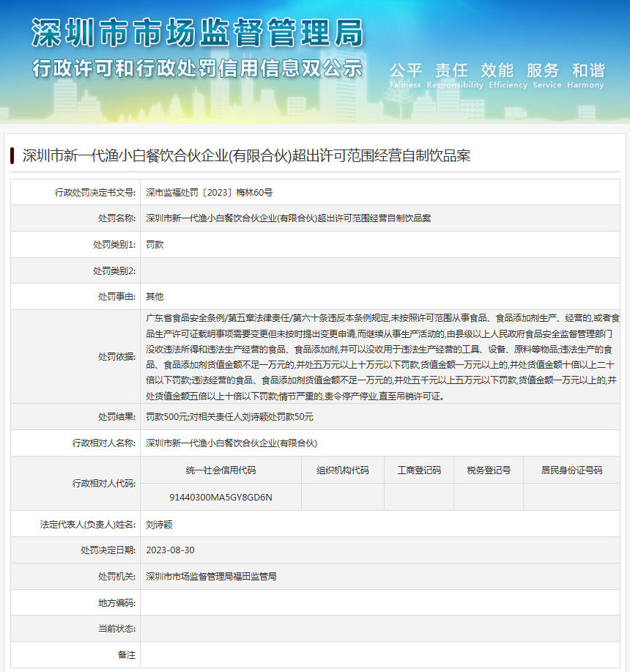Click the 备注 label
The height and width of the screenshot is (672, 630).
(126, 655)
